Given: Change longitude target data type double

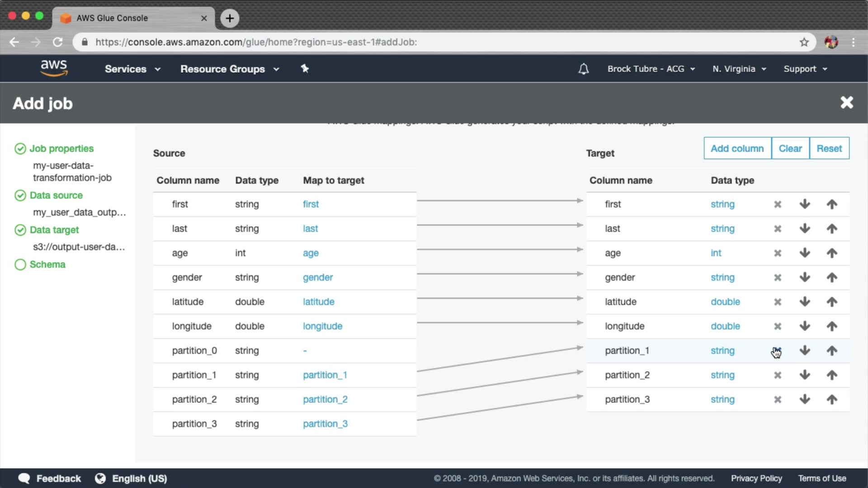Looking at the screenshot, I should tap(725, 326).
